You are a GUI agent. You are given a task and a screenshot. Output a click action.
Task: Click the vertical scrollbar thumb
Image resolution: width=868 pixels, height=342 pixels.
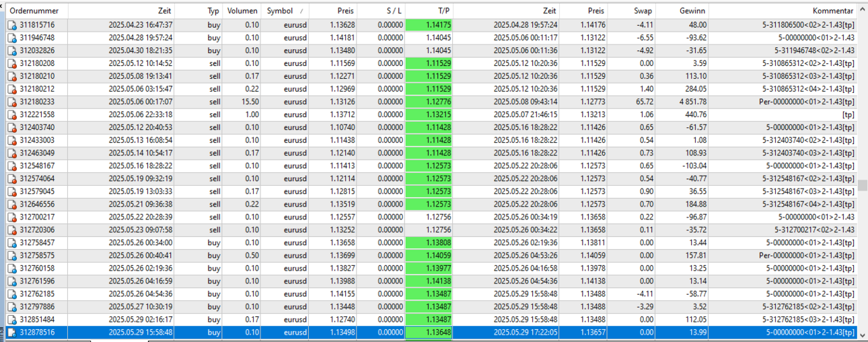[862, 185]
